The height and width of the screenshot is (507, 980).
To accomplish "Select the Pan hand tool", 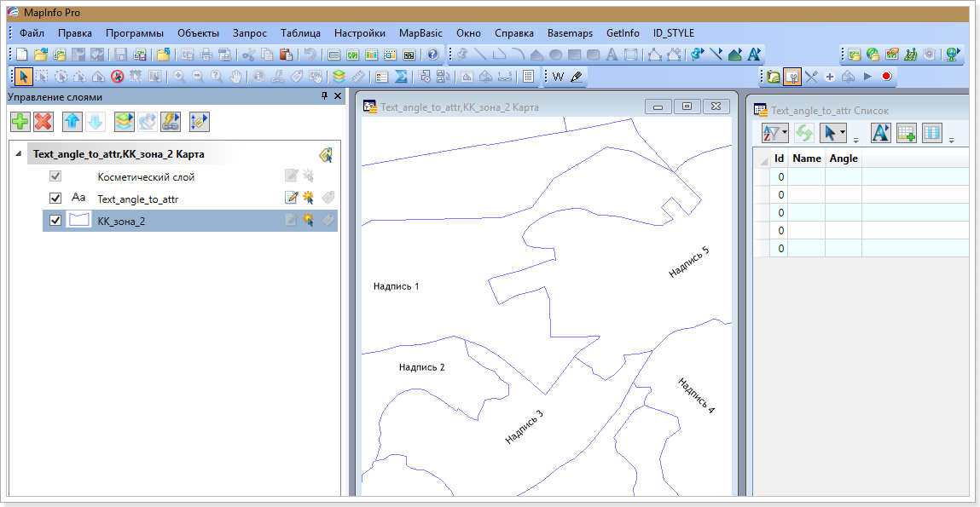I will [x=235, y=77].
